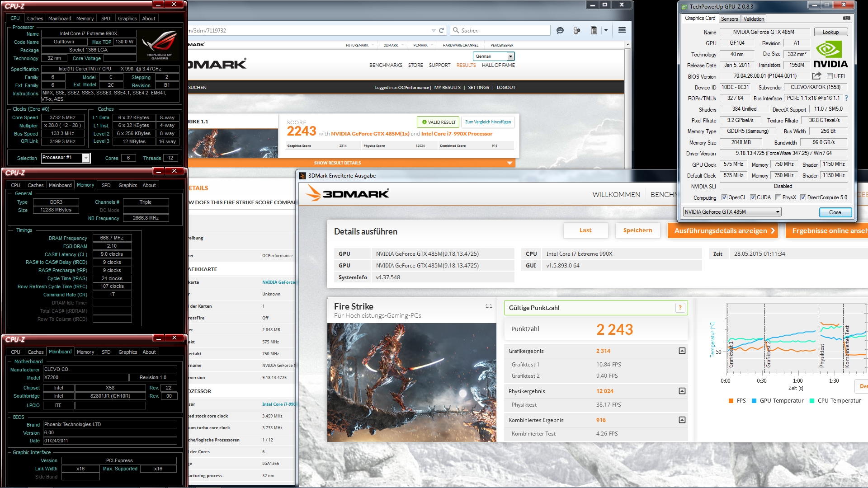Open Graphics tab in the bottom CPU-Z window

pos(127,352)
